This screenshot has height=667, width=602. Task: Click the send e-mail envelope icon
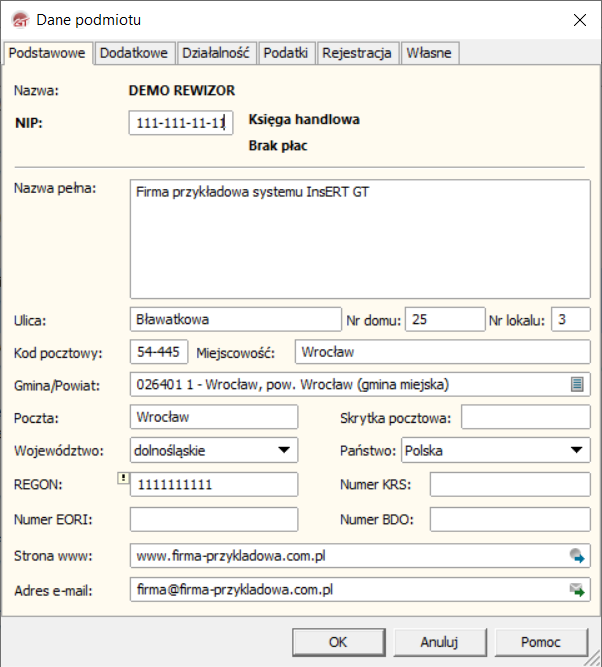pos(577,590)
